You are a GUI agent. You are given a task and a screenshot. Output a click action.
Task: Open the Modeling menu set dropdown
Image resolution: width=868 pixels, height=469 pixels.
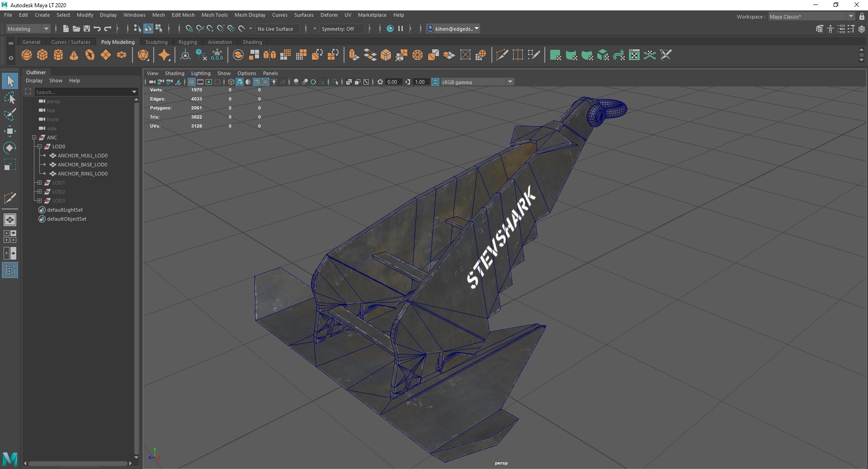(28, 28)
